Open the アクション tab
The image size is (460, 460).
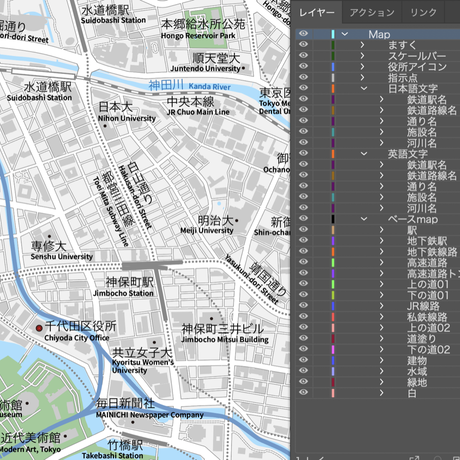372,13
